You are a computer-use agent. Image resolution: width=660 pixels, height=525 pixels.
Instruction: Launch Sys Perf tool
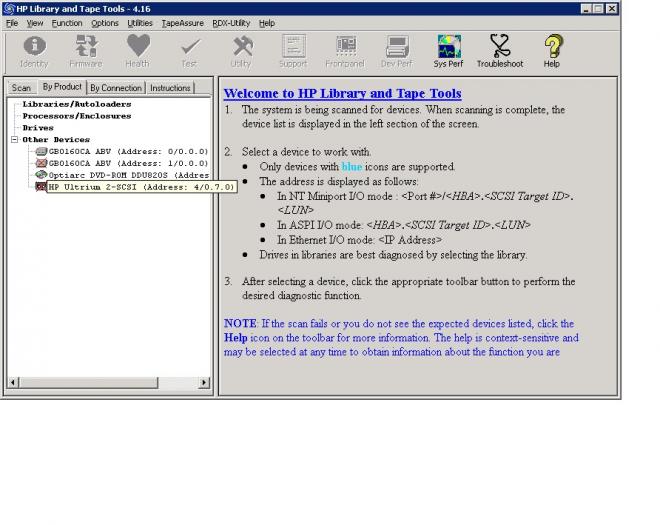tap(448, 51)
